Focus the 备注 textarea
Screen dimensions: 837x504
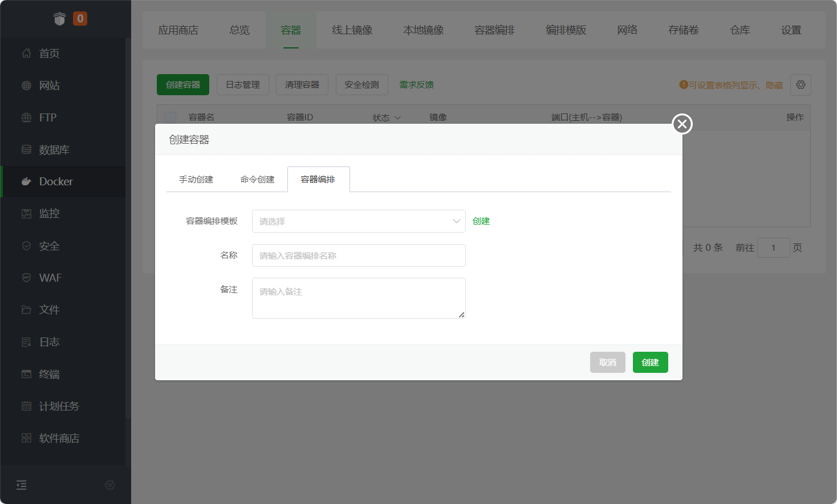coord(359,298)
